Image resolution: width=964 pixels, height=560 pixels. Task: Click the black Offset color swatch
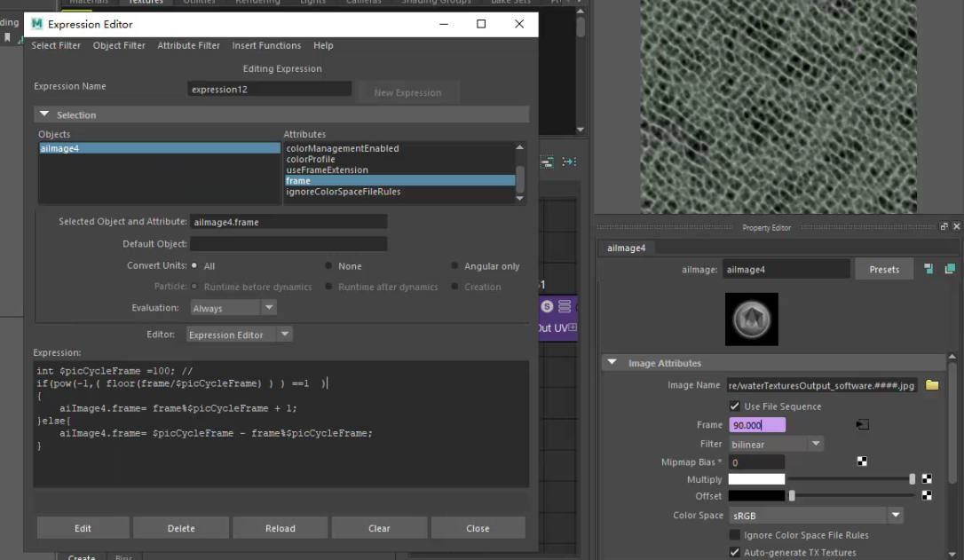pyautogui.click(x=756, y=495)
